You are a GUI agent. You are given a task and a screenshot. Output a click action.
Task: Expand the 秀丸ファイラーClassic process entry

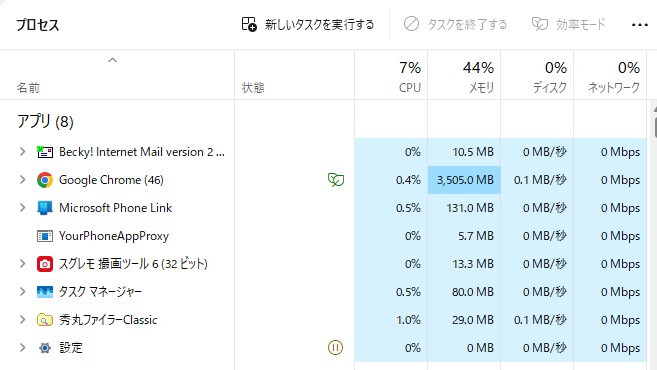pos(22,320)
